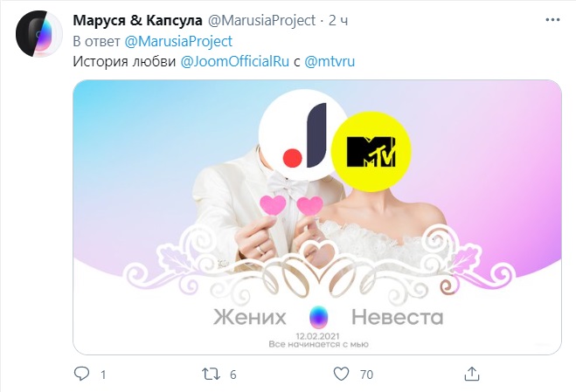Open @MarusiaProject mention in reply line
This screenshot has width=576, height=392.
tap(178, 41)
